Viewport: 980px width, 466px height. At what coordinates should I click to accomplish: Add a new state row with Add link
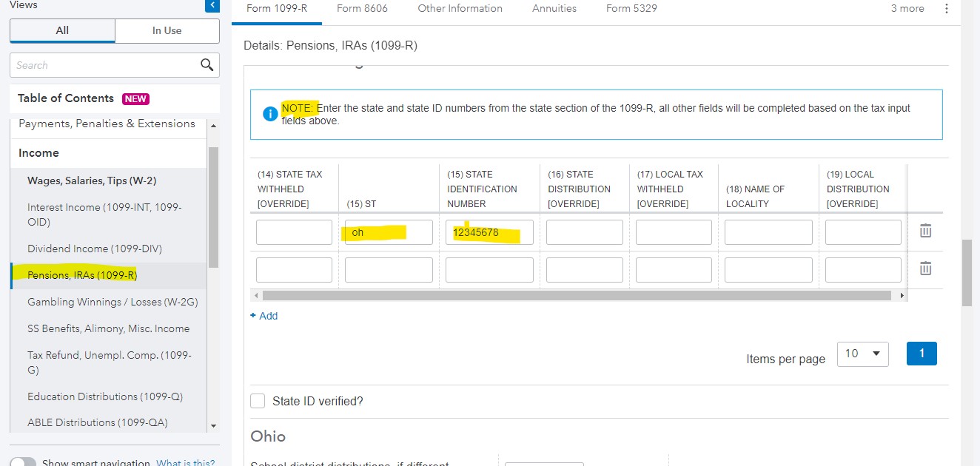pyautogui.click(x=264, y=316)
